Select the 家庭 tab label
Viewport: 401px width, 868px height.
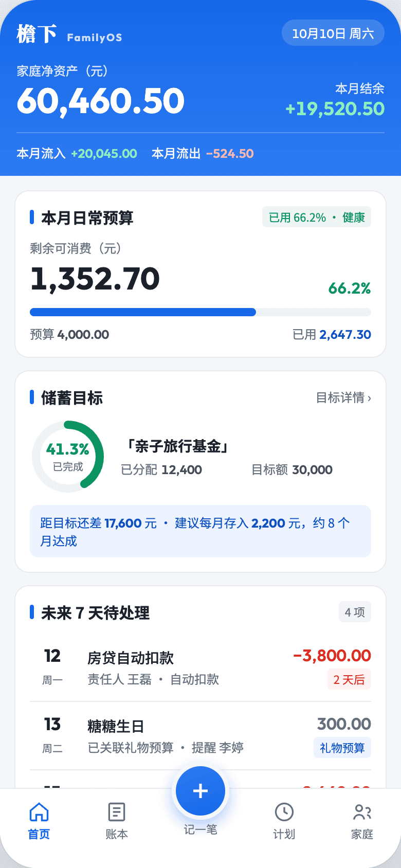362,834
